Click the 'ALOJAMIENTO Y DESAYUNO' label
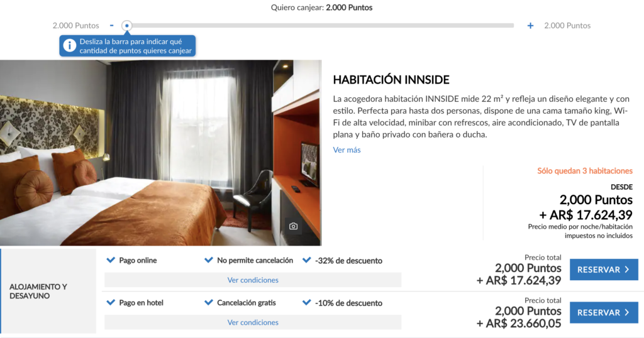This screenshot has height=338, width=644. [x=38, y=292]
